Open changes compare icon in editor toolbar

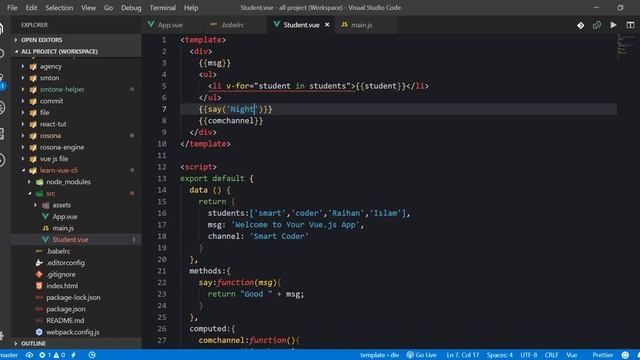tap(597, 25)
